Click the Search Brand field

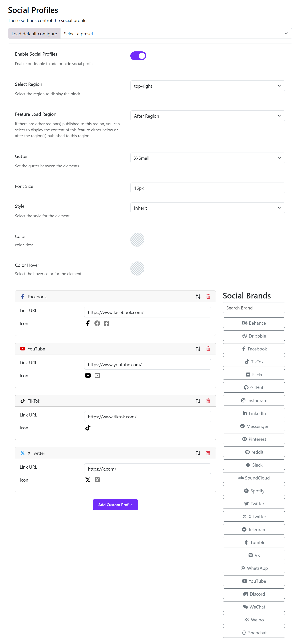[254, 308]
